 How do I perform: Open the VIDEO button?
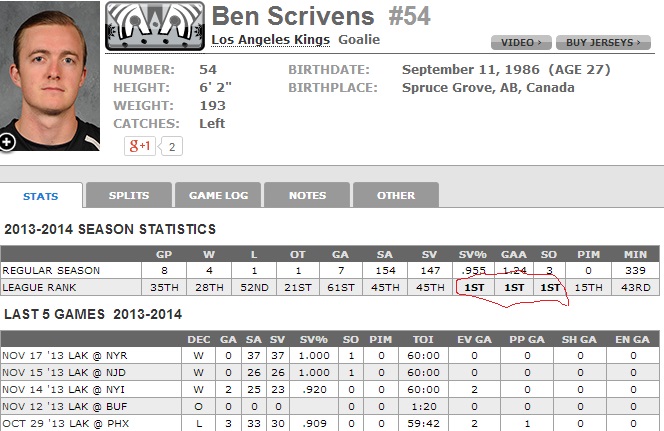pos(521,43)
